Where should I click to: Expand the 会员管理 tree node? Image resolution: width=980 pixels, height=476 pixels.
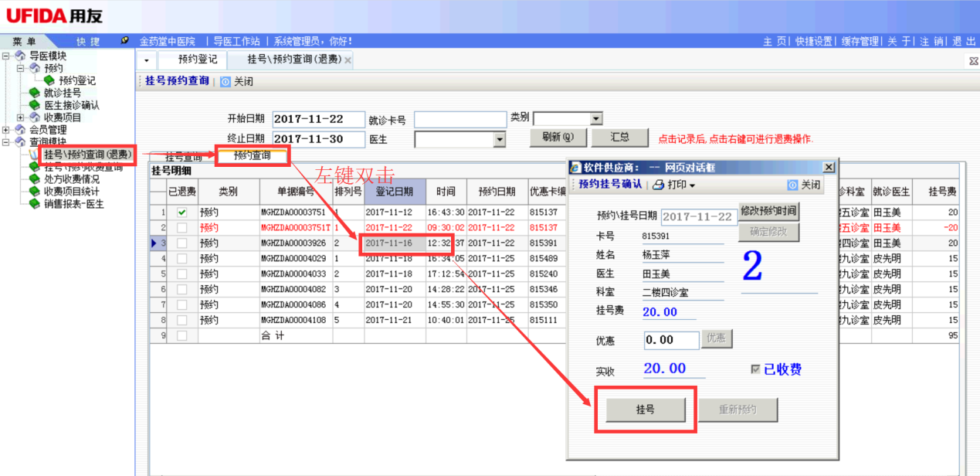click(x=6, y=130)
